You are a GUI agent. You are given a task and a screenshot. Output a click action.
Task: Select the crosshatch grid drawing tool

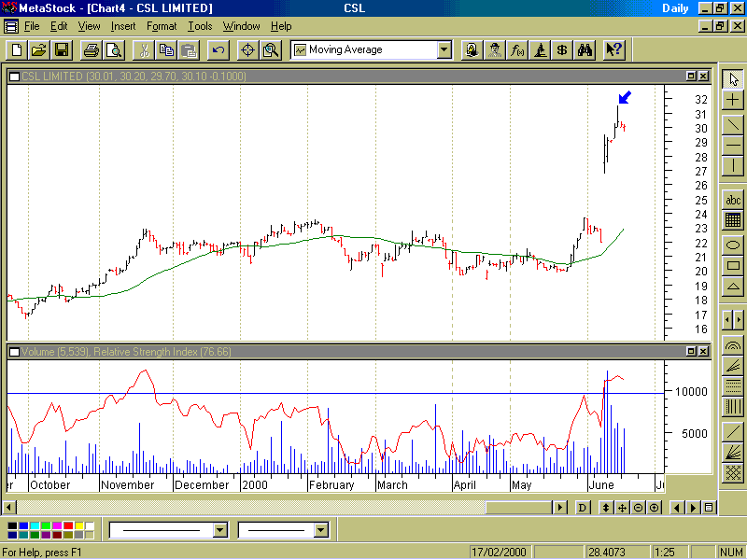click(x=733, y=473)
